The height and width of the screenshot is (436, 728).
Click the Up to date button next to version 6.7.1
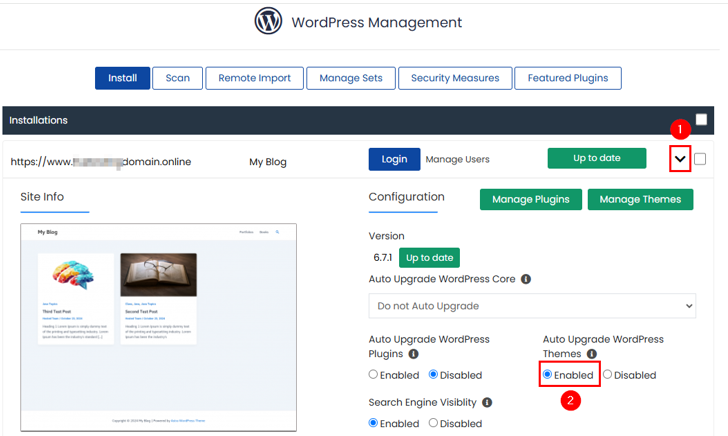coord(429,258)
